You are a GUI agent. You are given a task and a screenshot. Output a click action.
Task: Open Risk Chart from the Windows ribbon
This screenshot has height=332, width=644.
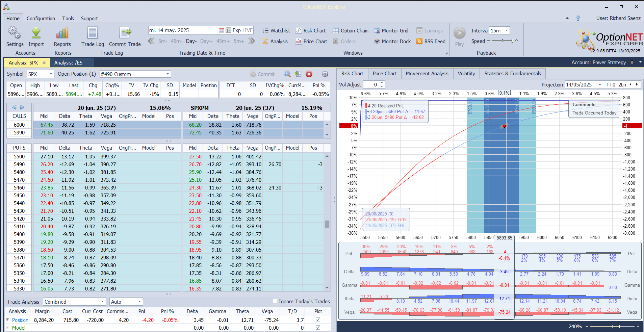(311, 31)
